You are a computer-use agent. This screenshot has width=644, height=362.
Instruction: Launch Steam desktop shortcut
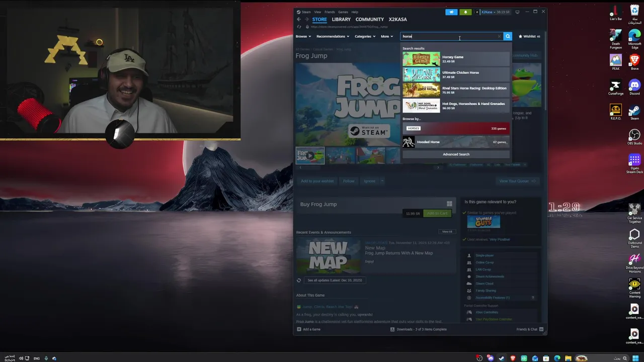point(634,112)
